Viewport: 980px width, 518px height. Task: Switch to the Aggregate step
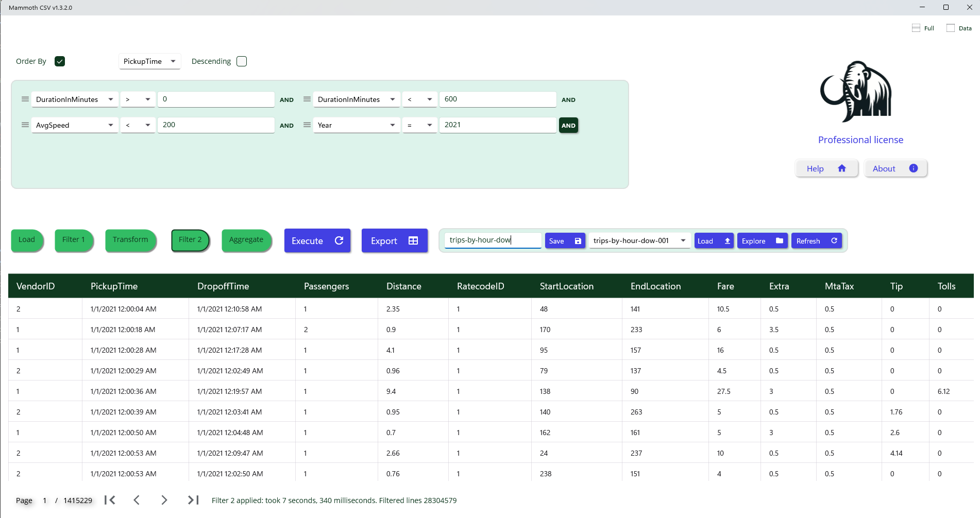click(x=246, y=240)
